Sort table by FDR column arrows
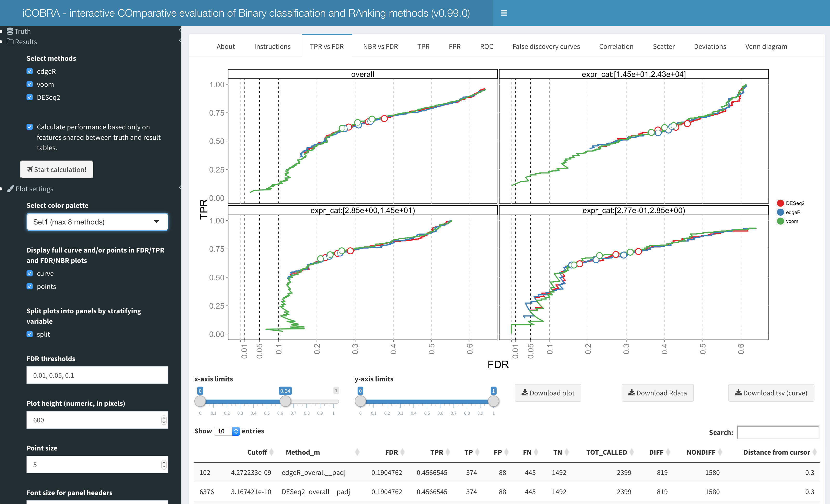Viewport: 830px width, 504px height. (x=402, y=452)
